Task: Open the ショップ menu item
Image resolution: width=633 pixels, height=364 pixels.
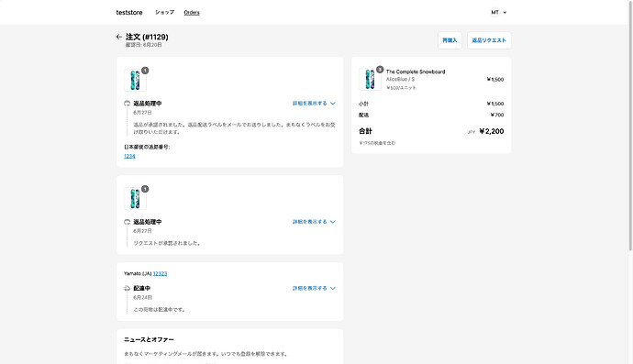Action: point(165,13)
